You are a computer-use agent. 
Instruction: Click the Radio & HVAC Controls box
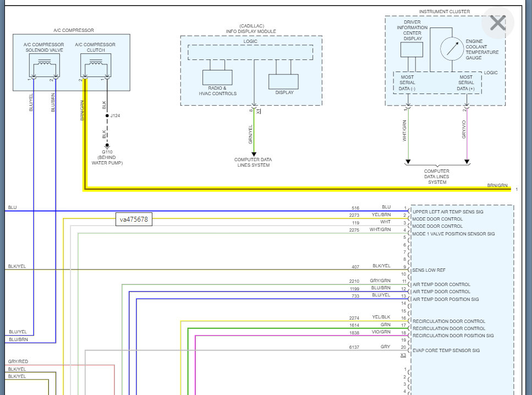(x=217, y=78)
